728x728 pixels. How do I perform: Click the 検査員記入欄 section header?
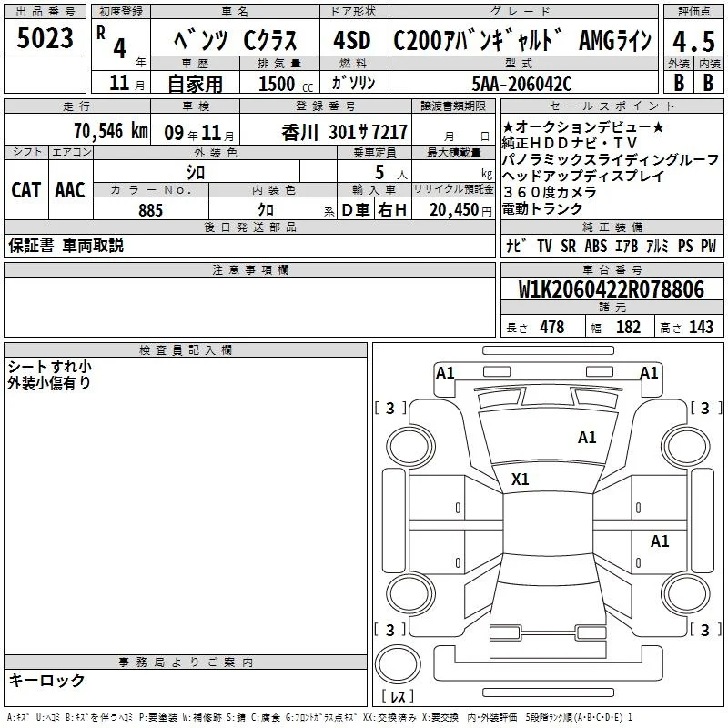coord(186,350)
